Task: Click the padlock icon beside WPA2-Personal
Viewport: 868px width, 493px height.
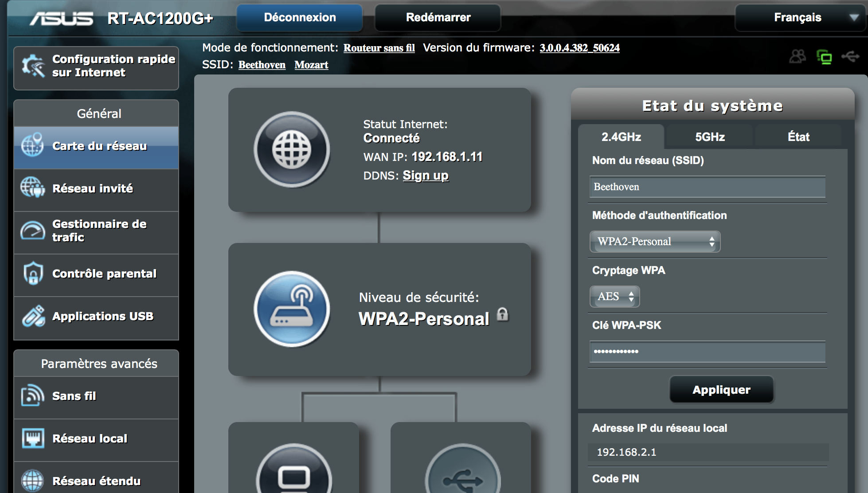Action: tap(502, 314)
